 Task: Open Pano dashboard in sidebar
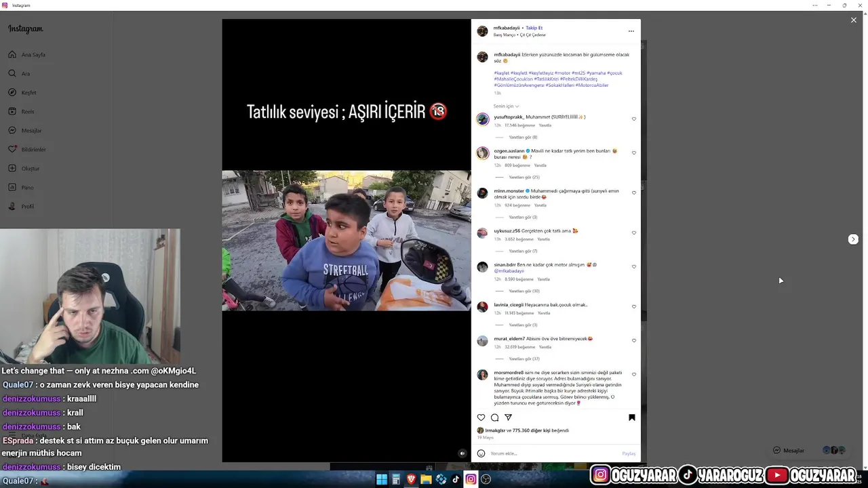coord(21,187)
